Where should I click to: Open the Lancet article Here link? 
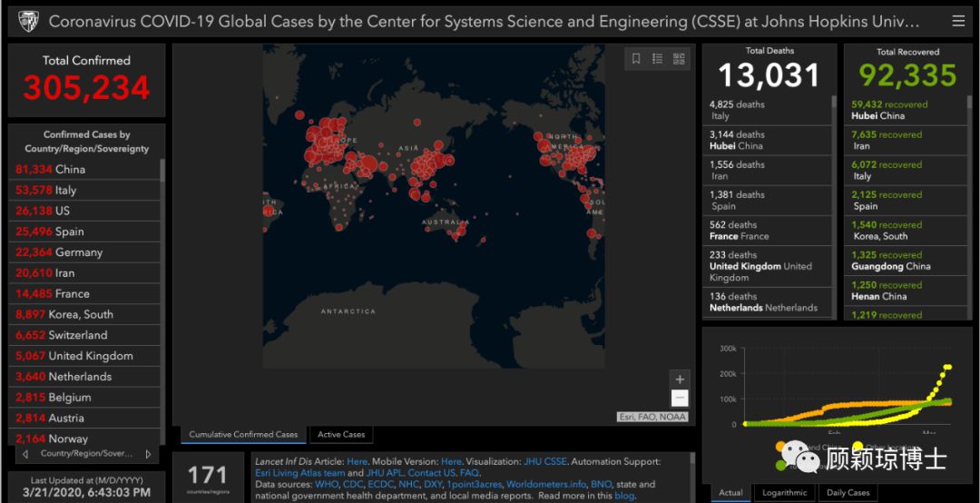tap(357, 462)
